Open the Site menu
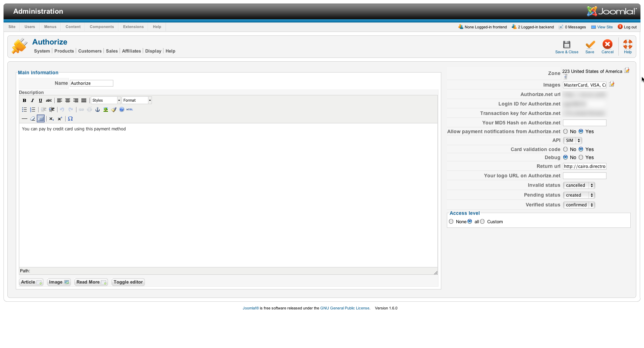This screenshot has height=348, width=644. click(x=12, y=27)
